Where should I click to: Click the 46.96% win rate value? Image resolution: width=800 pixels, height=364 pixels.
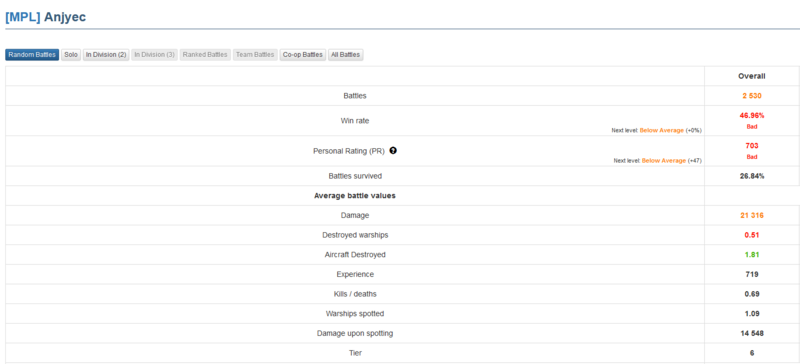coord(752,116)
